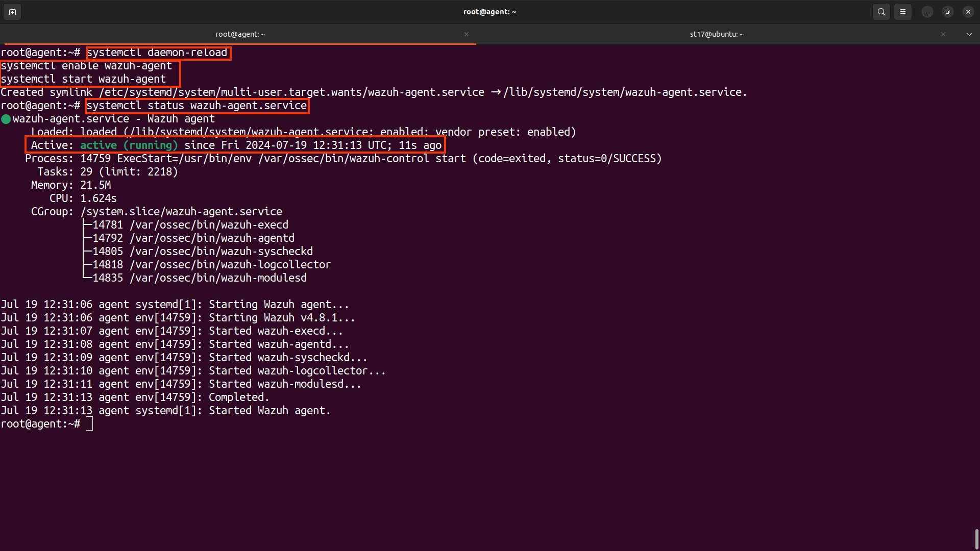Click the terminal scrollbar thumb

976,539
